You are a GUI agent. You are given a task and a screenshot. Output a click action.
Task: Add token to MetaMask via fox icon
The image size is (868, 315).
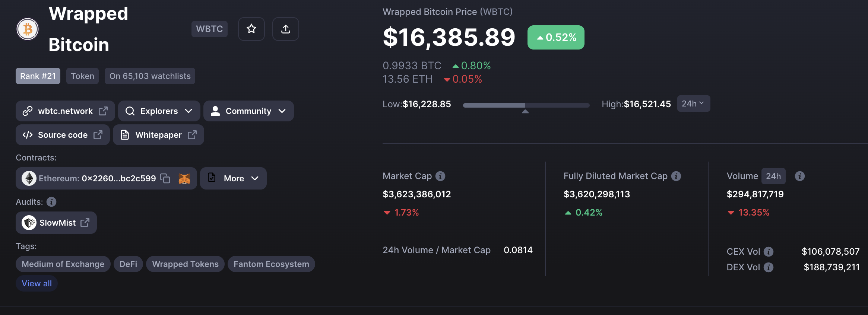(x=184, y=179)
